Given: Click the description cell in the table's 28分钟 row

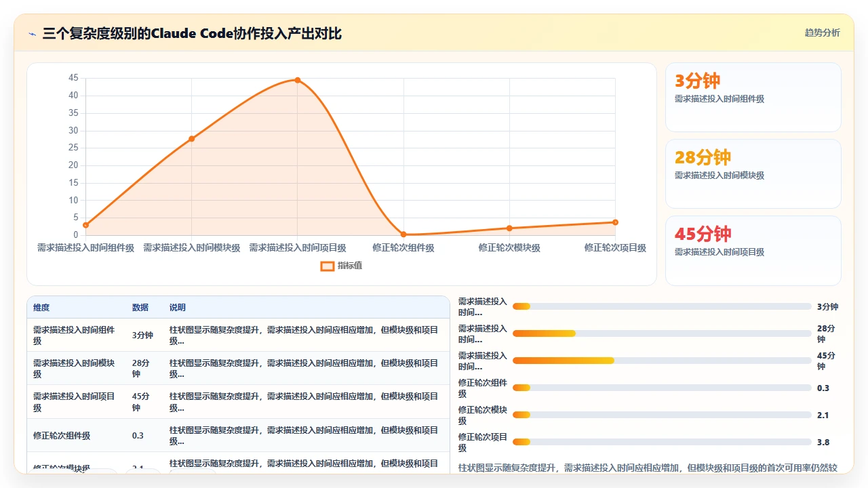Looking at the screenshot, I should point(304,369).
